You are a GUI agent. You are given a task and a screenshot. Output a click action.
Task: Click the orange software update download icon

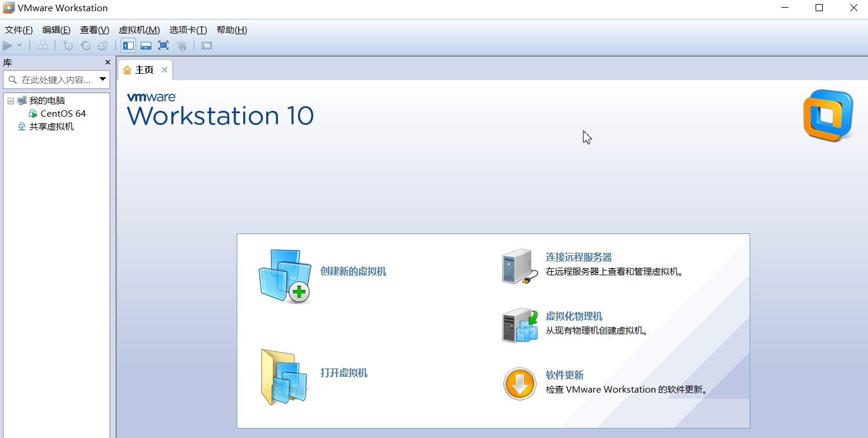[520, 384]
